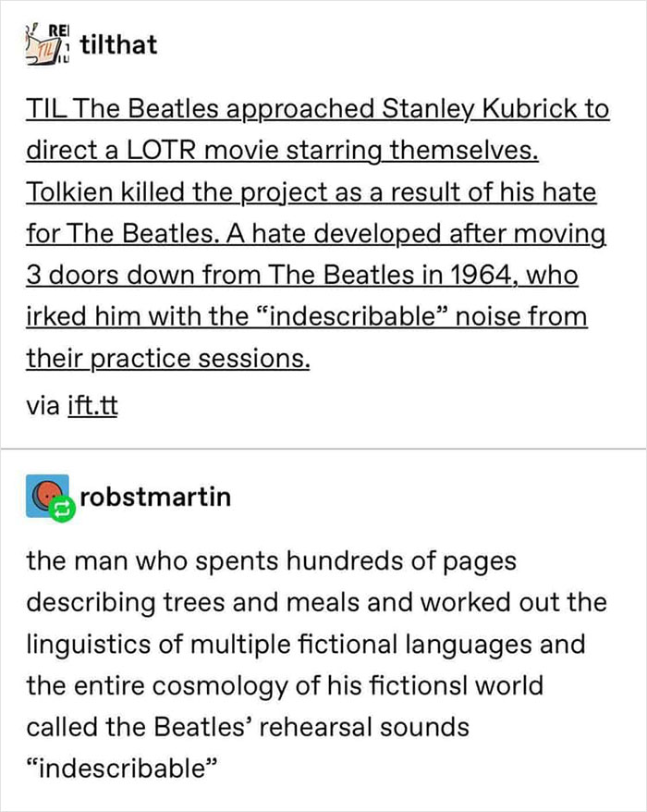
Task: Click the 'via' label before the ift.tt link
Action: (x=44, y=404)
